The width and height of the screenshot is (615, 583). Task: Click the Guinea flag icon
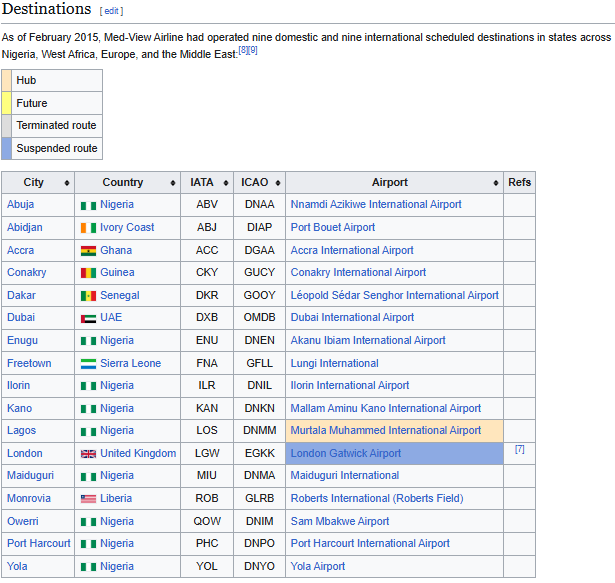88,273
